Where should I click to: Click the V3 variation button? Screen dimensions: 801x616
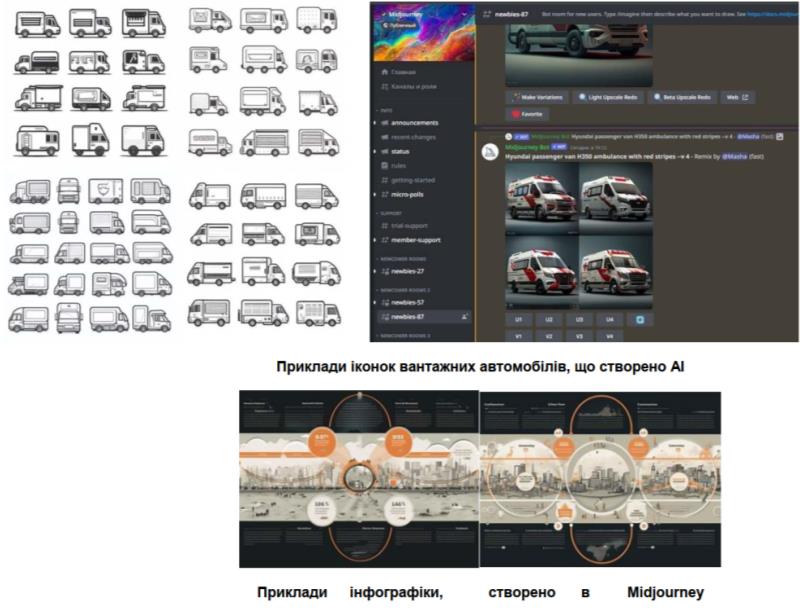coord(579,336)
